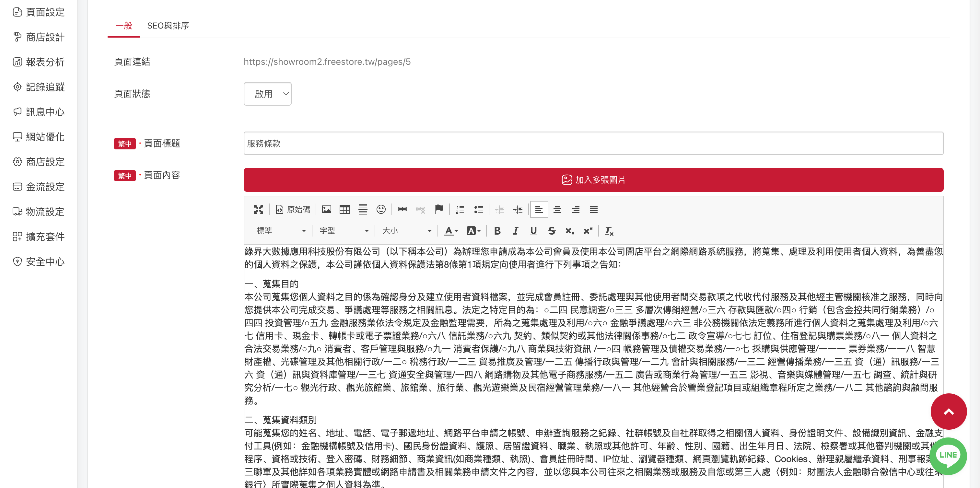
Task: Toggle align right
Action: [576, 209]
